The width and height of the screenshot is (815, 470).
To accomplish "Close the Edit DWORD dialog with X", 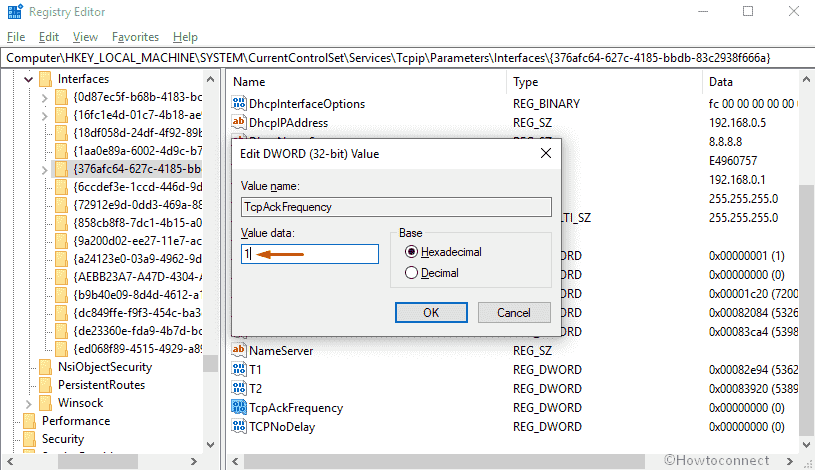I will [x=545, y=153].
